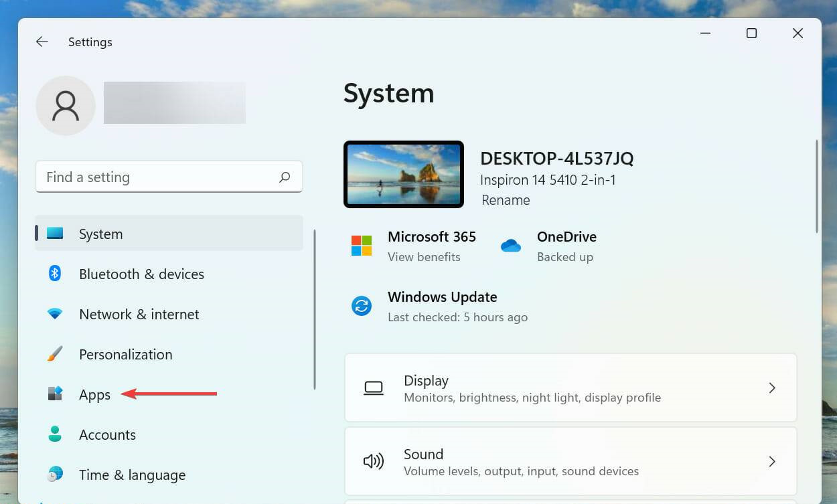Viewport: 837px width, 504px height.
Task: Click the Accounts icon in the sidebar
Action: point(54,434)
